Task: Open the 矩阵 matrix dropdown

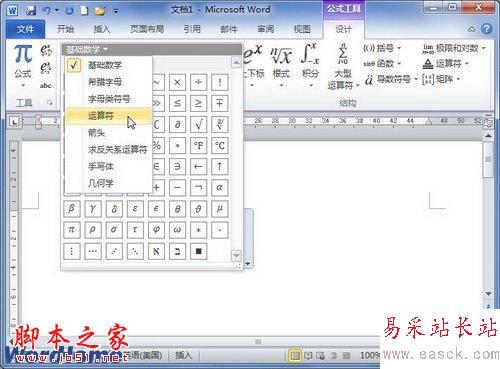Action: point(442,79)
